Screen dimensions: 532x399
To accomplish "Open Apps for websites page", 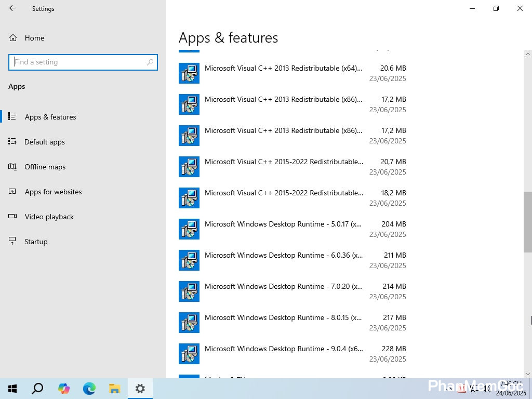I will [x=53, y=192].
